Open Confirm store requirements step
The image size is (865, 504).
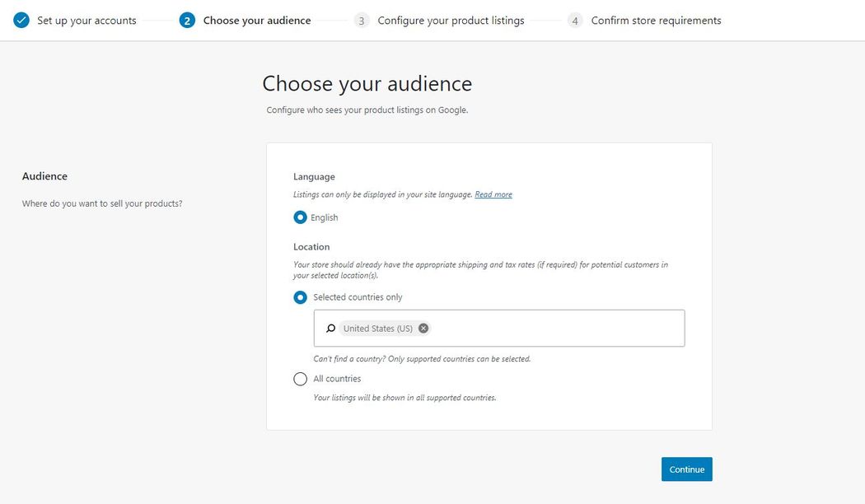[x=656, y=21]
